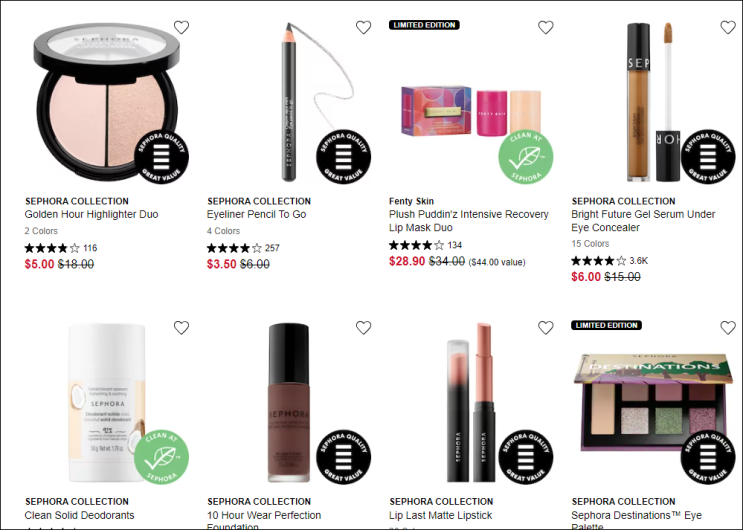Image resolution: width=743 pixels, height=530 pixels.
Task: Open Golden Hour Highlighter Duo product link
Action: [91, 214]
